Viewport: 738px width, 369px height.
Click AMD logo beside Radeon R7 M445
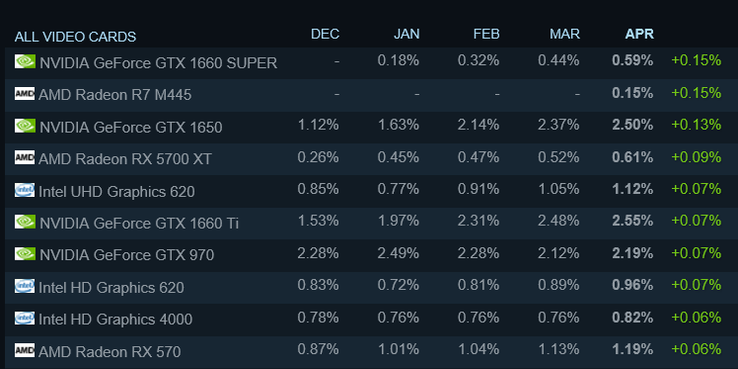pos(25,94)
